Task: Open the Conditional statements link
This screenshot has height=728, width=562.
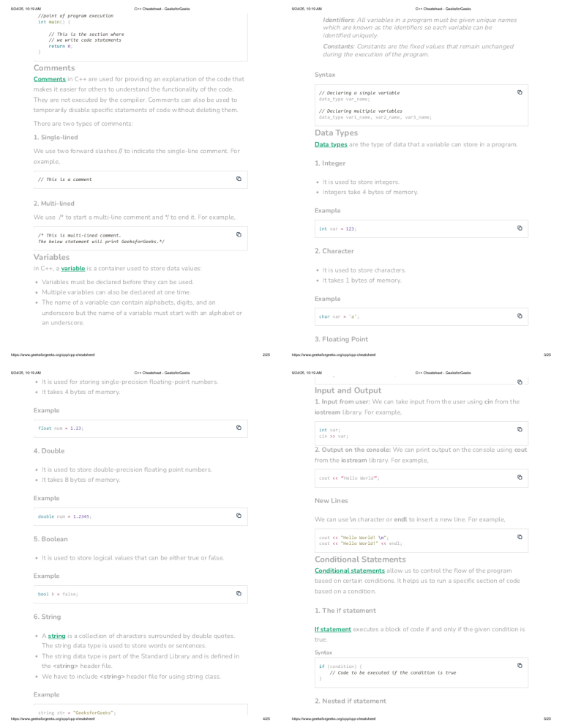Action: pos(350,571)
